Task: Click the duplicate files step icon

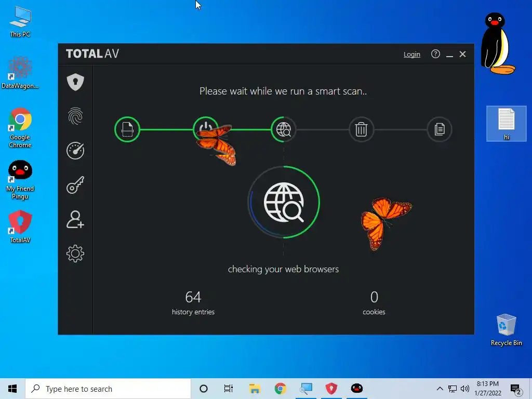Action: pyautogui.click(x=440, y=129)
